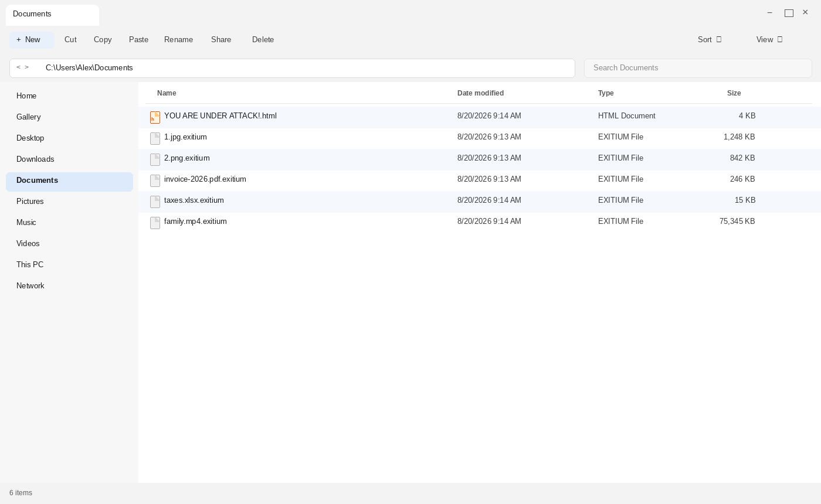Sort by the Size column header

734,93
